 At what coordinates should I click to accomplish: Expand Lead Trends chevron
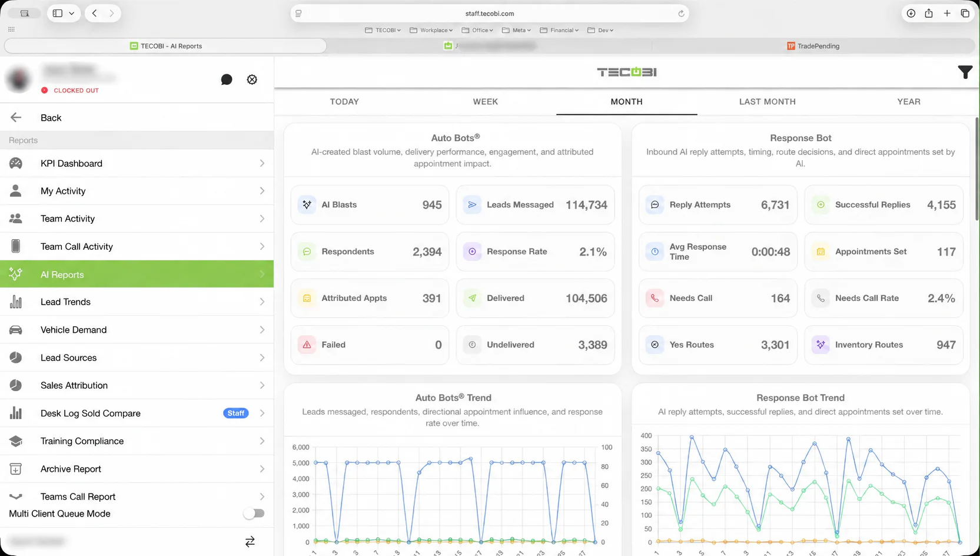262,302
